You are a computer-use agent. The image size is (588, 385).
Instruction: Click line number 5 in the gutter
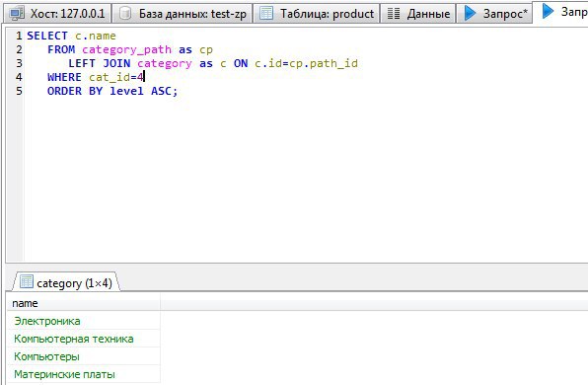pos(19,91)
